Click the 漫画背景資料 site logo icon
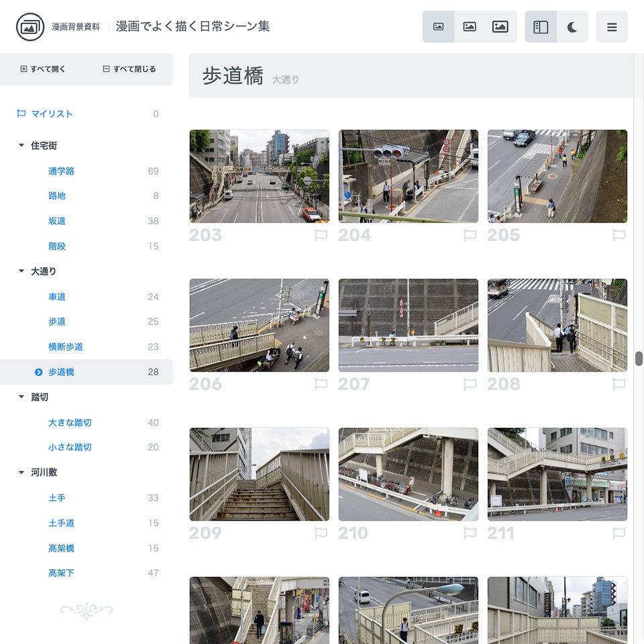Viewport: 644px width, 644px height. pos(30,28)
